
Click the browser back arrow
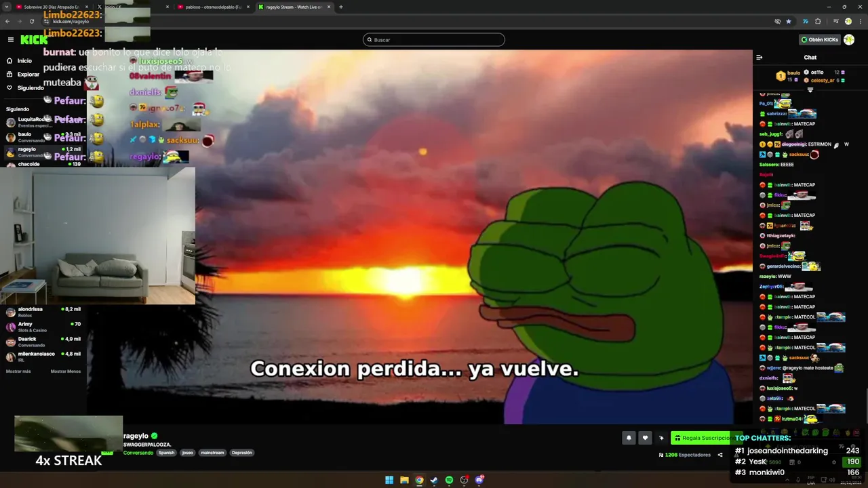(7, 21)
